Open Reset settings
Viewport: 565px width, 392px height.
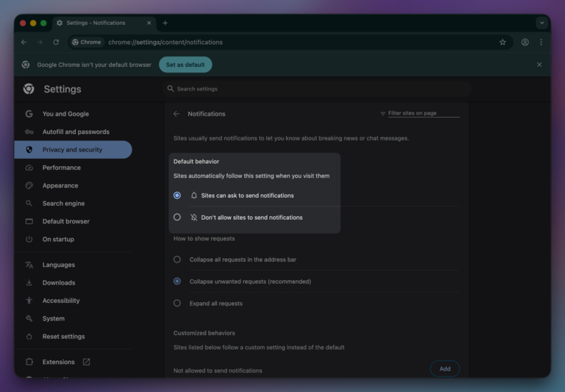pyautogui.click(x=63, y=337)
